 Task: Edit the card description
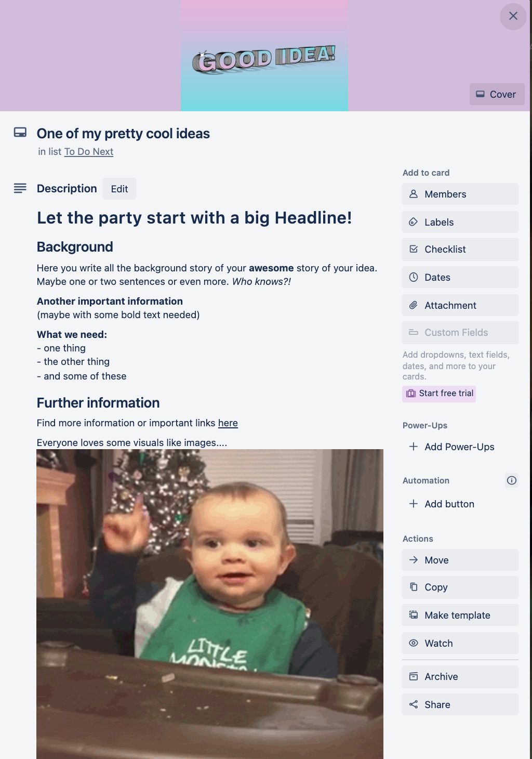pos(119,189)
